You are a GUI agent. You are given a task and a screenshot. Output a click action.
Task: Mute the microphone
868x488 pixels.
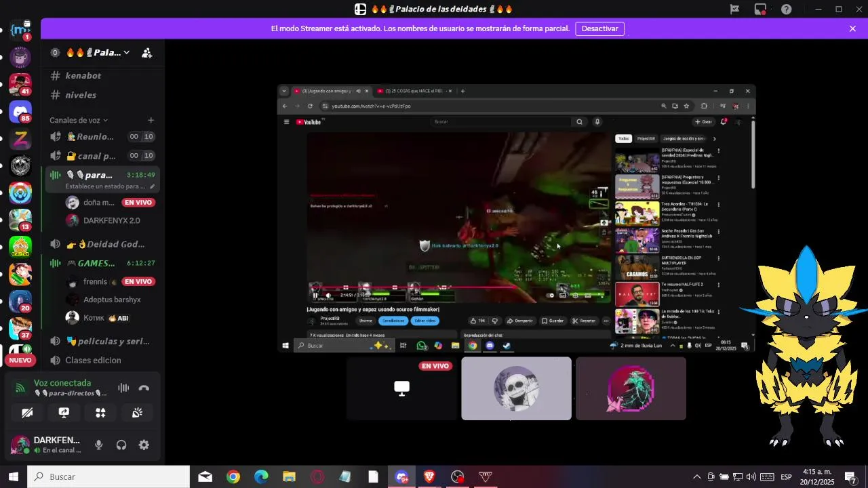(99, 445)
